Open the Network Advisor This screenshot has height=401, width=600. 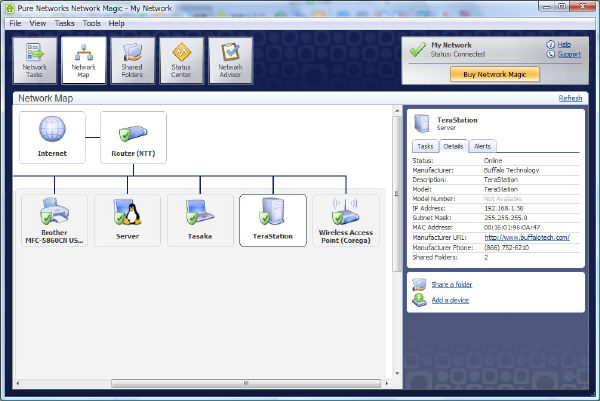[230, 60]
